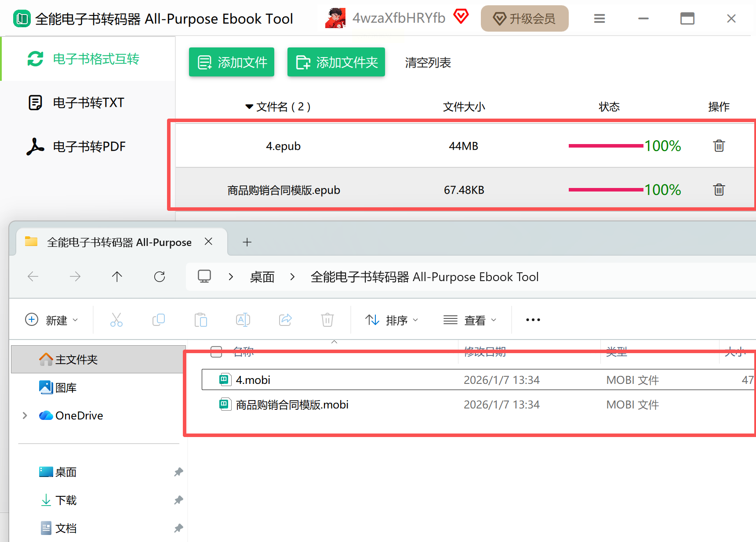The height and width of the screenshot is (542, 756).
Task: Open the hamburger menu in title bar
Action: coord(599,18)
